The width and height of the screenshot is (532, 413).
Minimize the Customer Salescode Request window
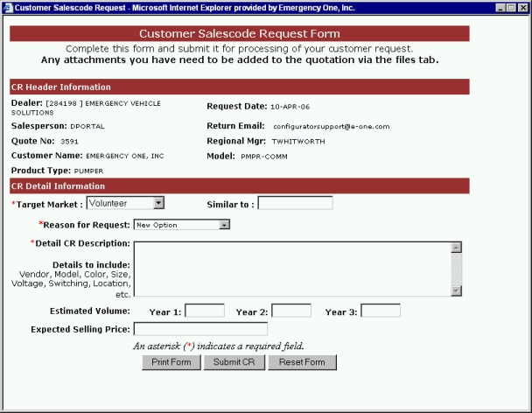[x=500, y=8]
